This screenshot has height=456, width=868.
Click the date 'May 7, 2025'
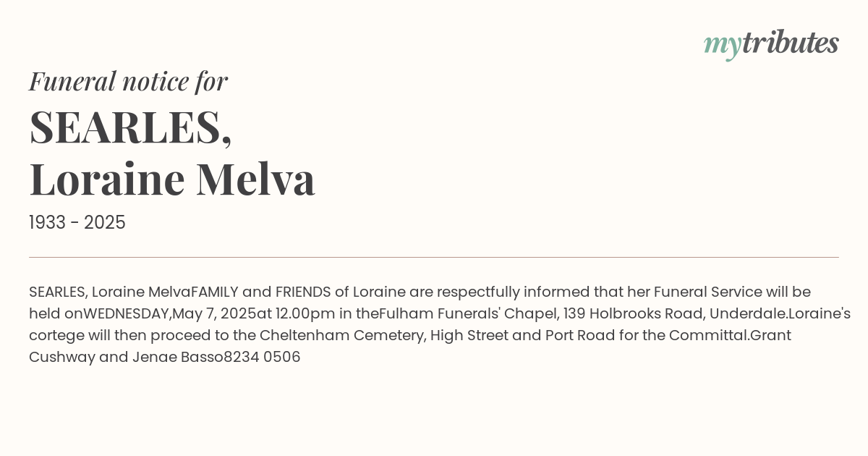[x=214, y=314]
